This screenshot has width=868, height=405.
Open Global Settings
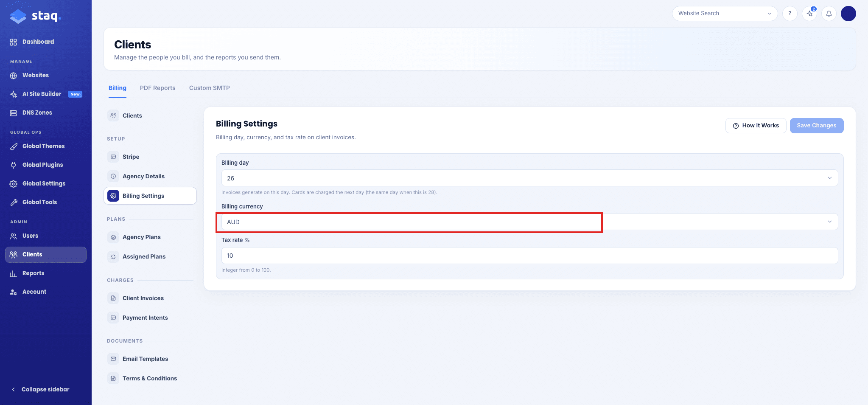point(46,183)
